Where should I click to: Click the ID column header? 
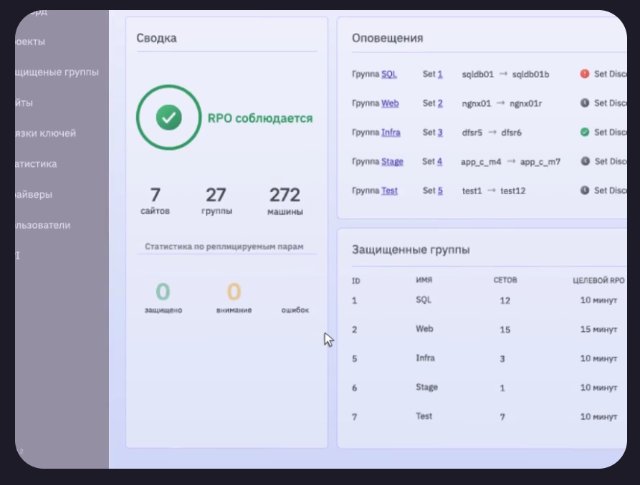coord(356,281)
